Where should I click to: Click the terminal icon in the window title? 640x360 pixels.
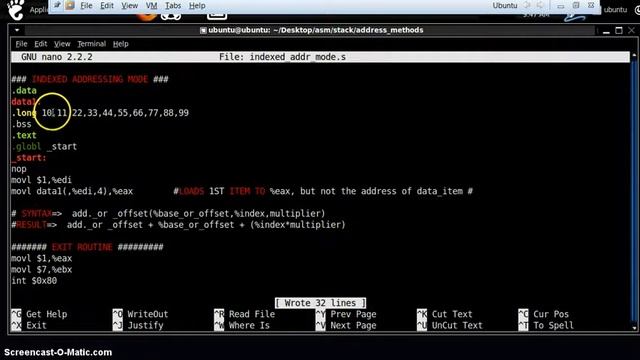tap(203, 30)
